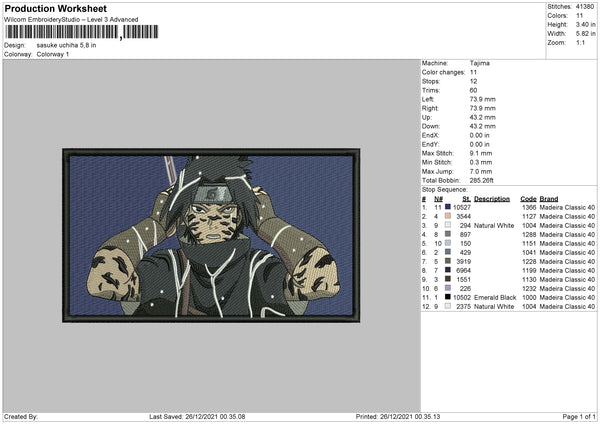Select thread code '1366'
Screen dimensions: 600x424
529,207
